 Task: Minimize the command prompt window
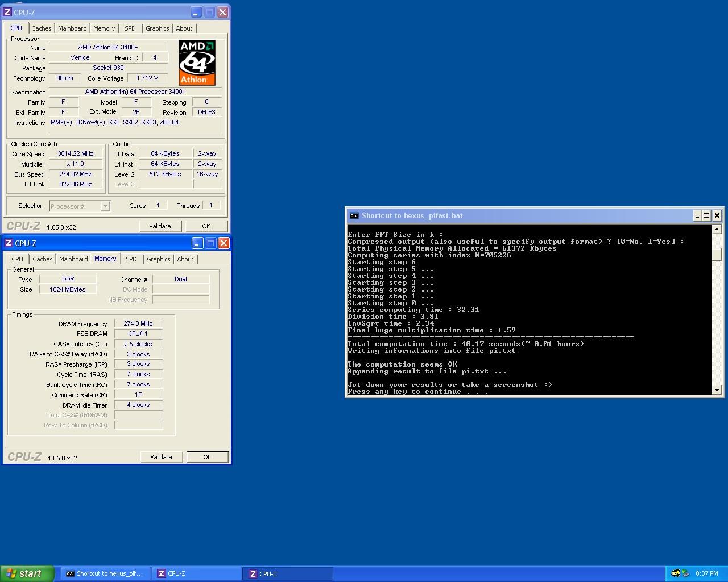click(697, 215)
